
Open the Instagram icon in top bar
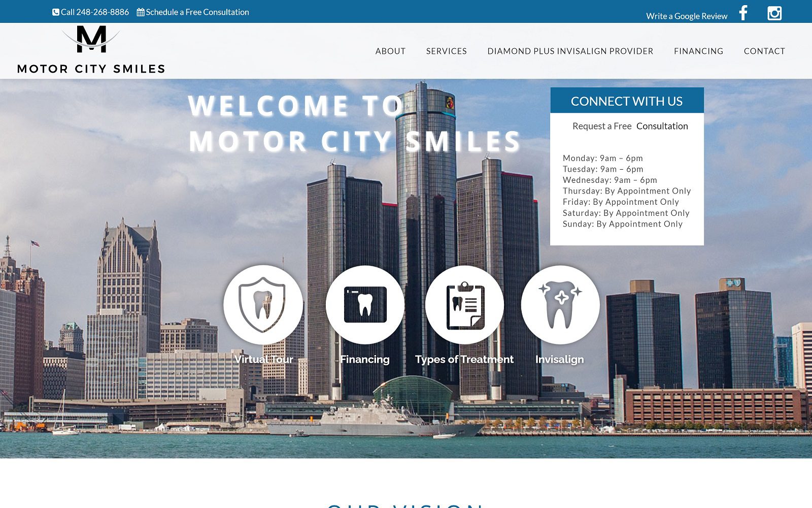[774, 13]
